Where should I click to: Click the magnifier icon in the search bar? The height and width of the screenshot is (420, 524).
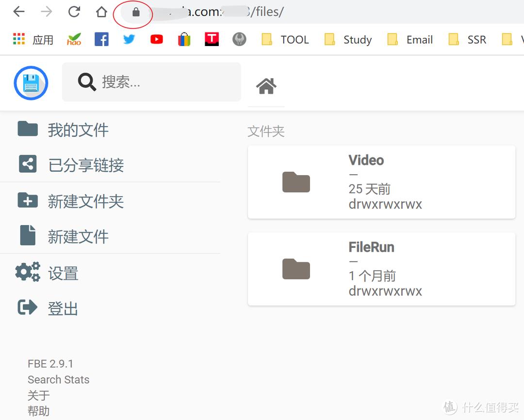86,82
